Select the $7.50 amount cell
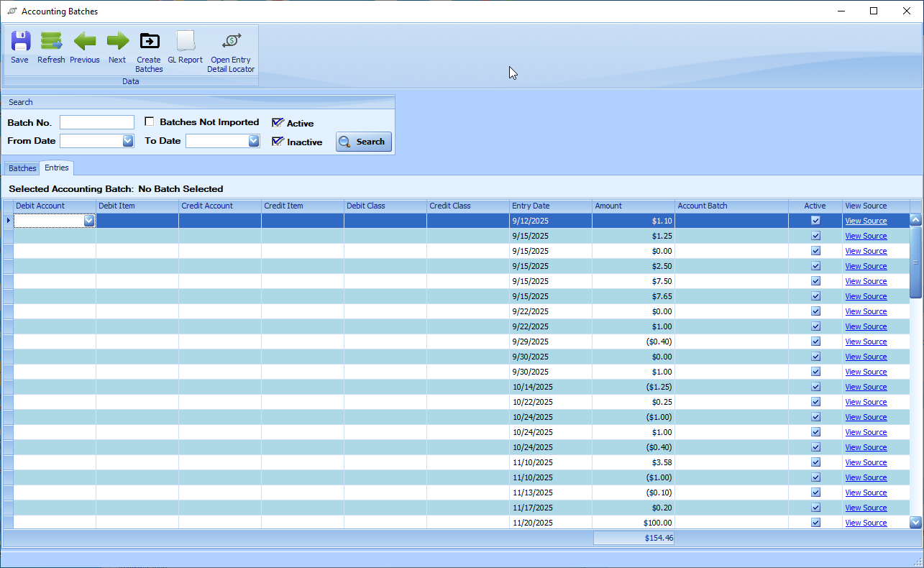 (x=633, y=281)
